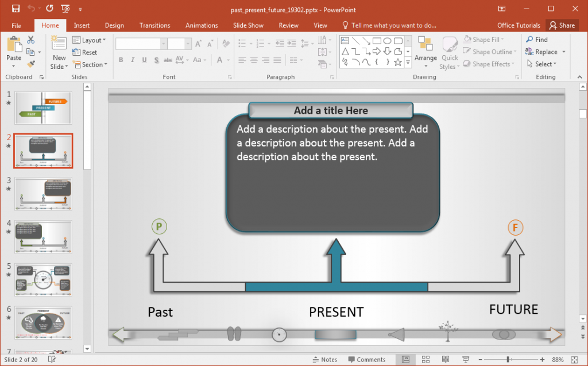This screenshot has height=366, width=588.
Task: Click the Share button
Action: 562,25
